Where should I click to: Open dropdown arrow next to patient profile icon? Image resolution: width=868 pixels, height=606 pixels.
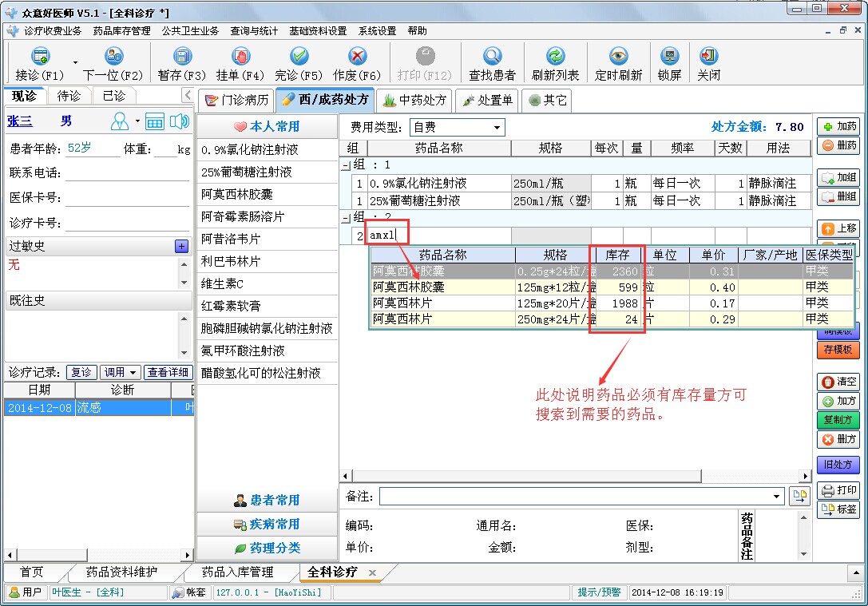point(137,121)
